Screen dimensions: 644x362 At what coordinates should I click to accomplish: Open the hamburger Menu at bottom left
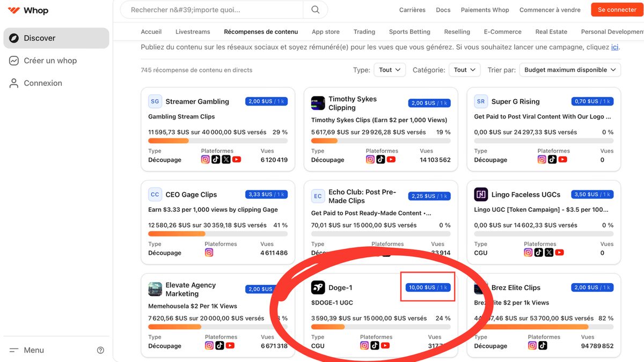(x=27, y=350)
